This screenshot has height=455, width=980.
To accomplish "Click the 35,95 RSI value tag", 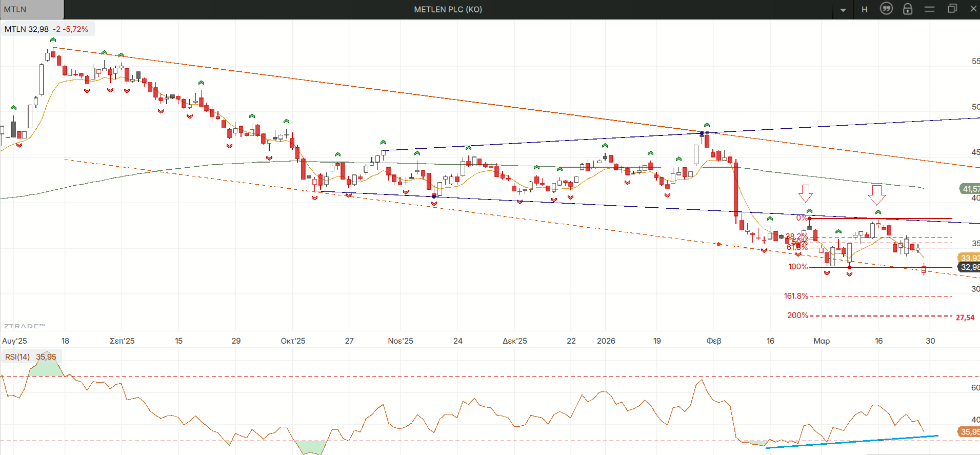I will [x=969, y=432].
